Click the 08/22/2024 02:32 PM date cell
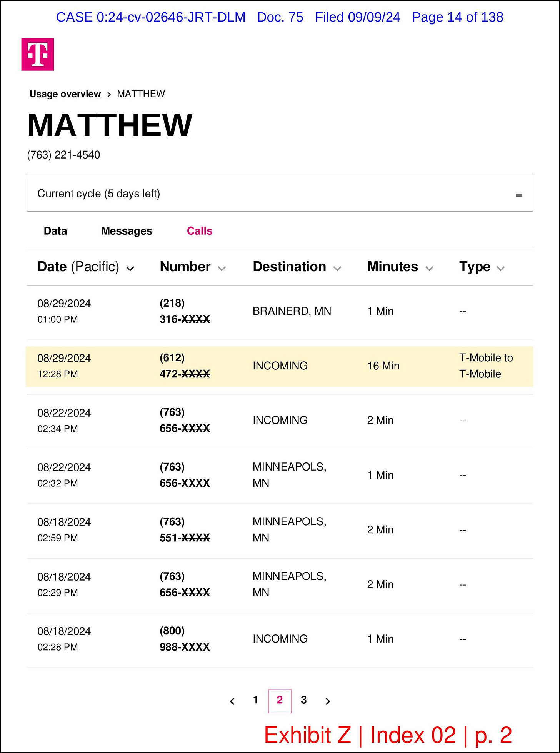 64,475
